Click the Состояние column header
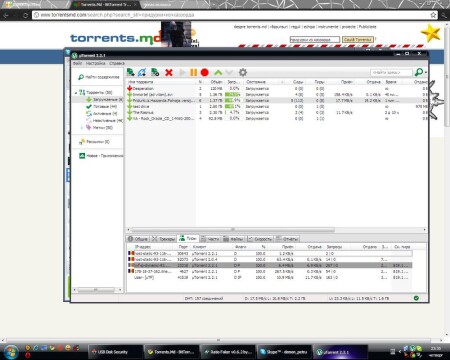This screenshot has width=450, height=360. coord(263,82)
